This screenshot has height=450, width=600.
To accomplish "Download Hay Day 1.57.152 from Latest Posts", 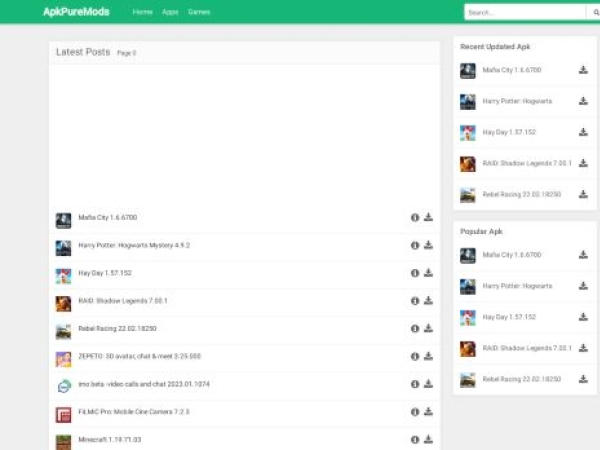I will pyautogui.click(x=428, y=273).
